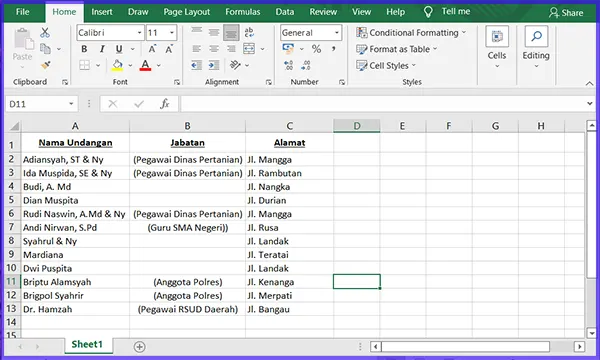Switch to the Insert tab
The image size is (600, 360).
pos(102,12)
